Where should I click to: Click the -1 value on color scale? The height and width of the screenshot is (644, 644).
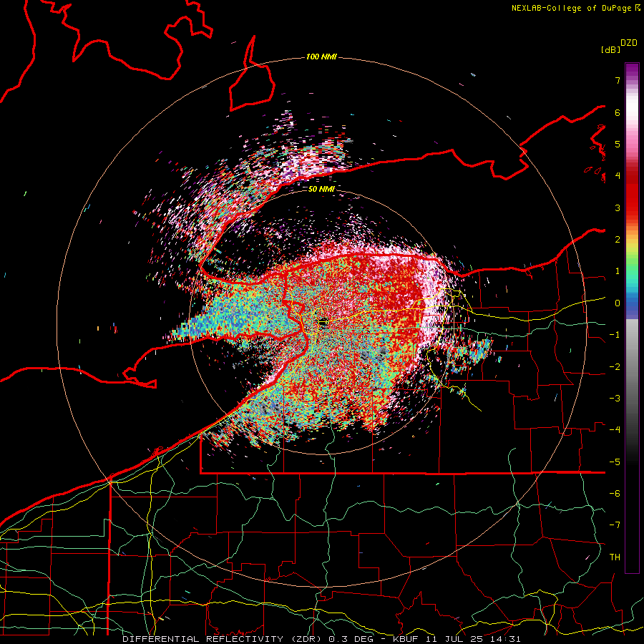(615, 335)
